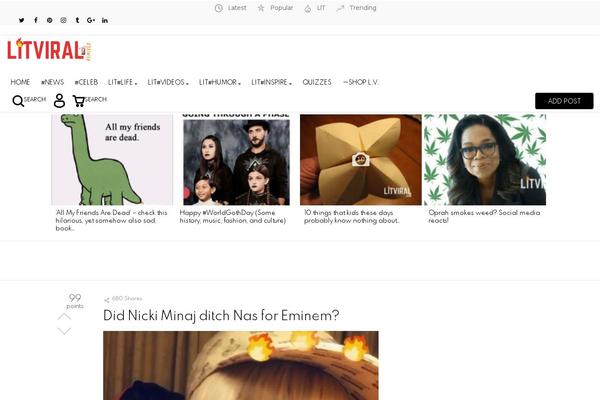Open the shopping cart icon

[x=78, y=101]
